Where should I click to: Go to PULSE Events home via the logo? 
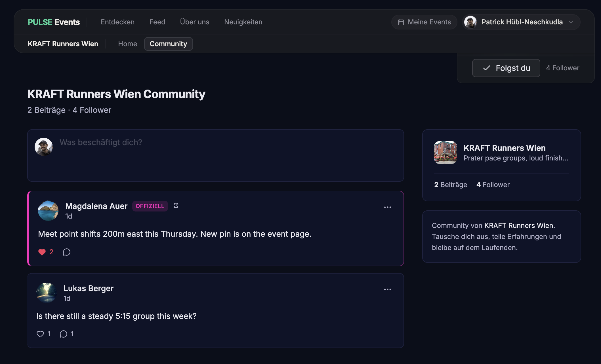[x=54, y=22]
